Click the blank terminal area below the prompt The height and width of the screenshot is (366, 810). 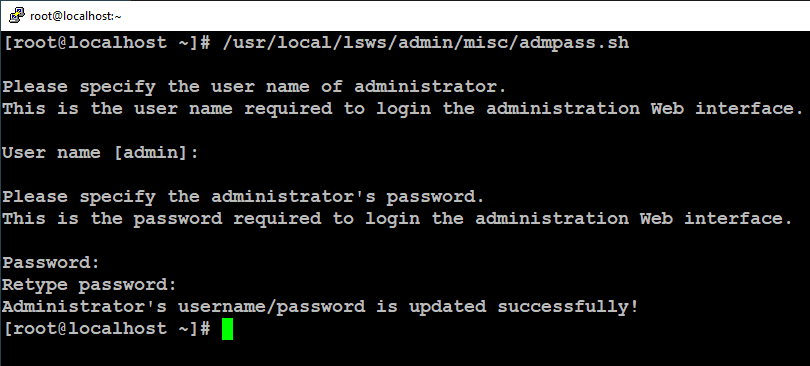pyautogui.click(x=405, y=353)
